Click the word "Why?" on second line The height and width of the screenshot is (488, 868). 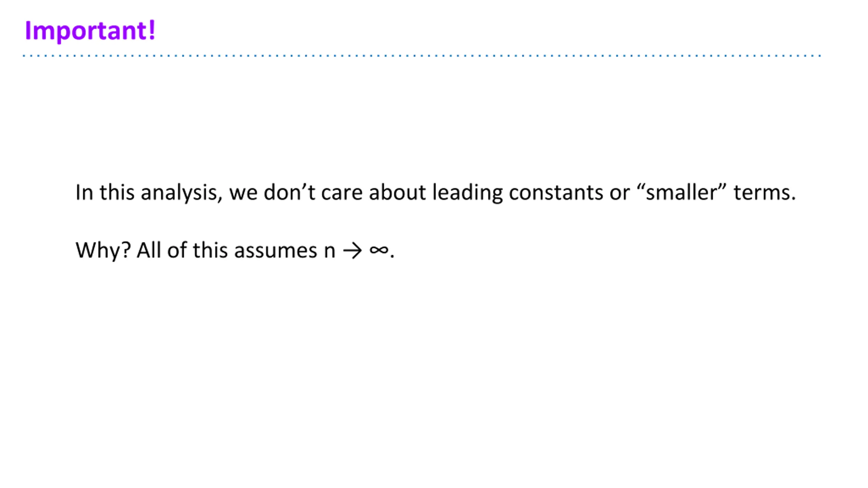point(103,251)
